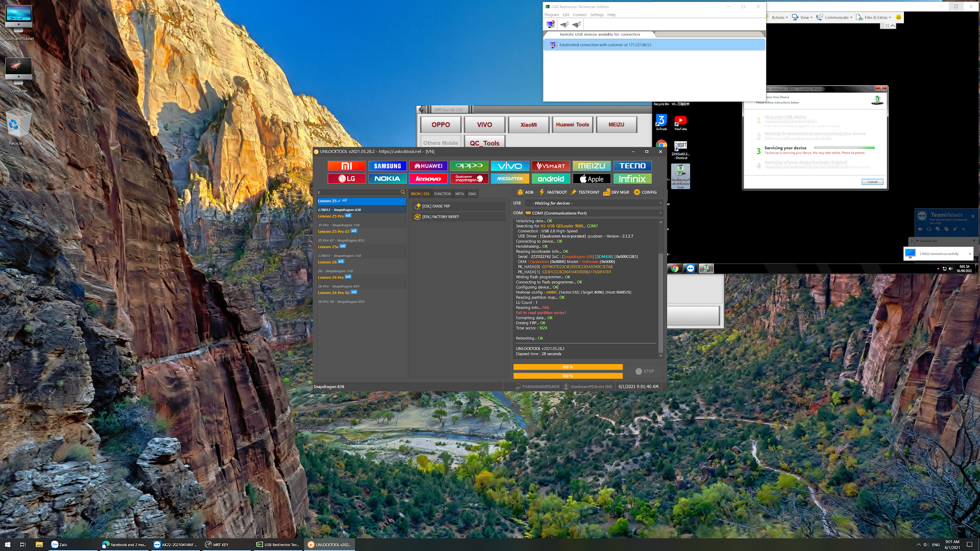Open DEV MGR device manager

tap(616, 192)
